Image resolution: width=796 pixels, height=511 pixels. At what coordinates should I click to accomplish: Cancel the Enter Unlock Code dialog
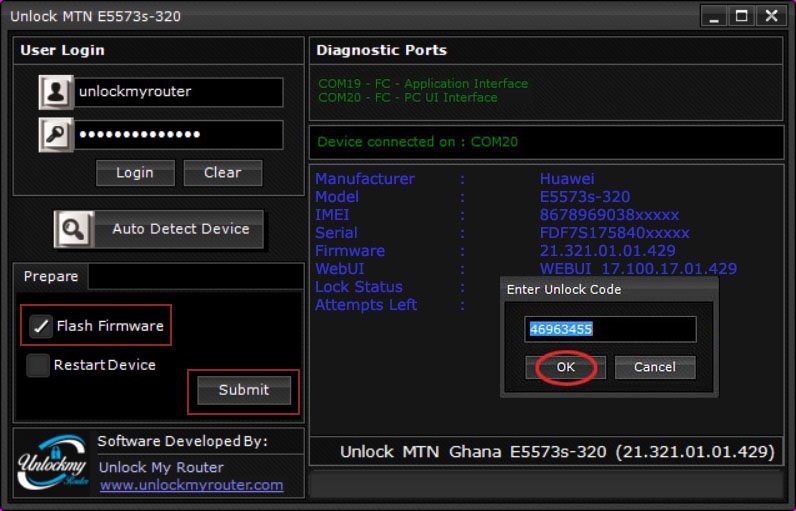pos(655,367)
